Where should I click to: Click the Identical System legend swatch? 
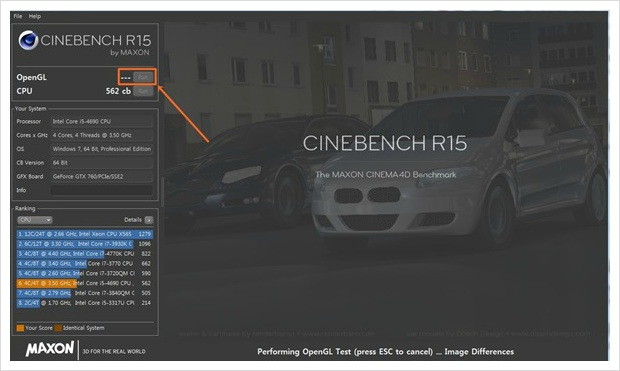tap(58, 328)
